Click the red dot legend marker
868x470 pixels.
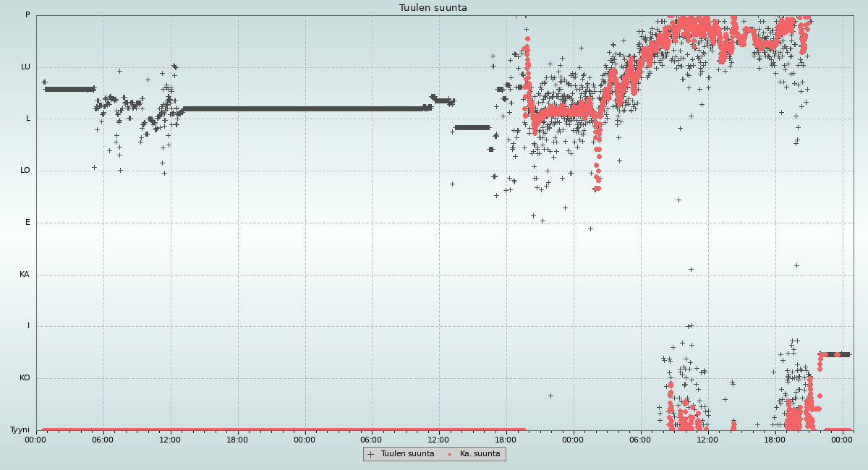pos(450,454)
